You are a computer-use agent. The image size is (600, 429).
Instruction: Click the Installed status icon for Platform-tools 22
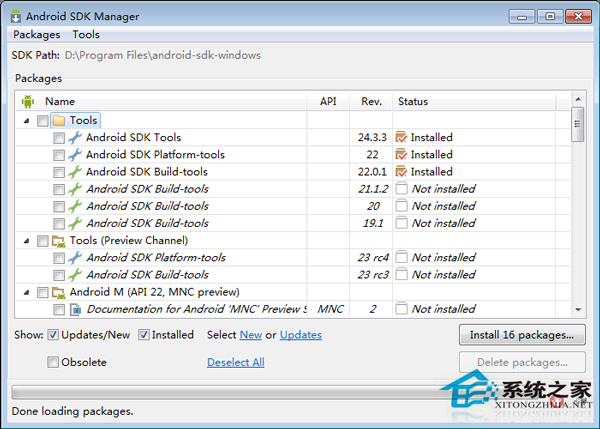click(x=401, y=154)
